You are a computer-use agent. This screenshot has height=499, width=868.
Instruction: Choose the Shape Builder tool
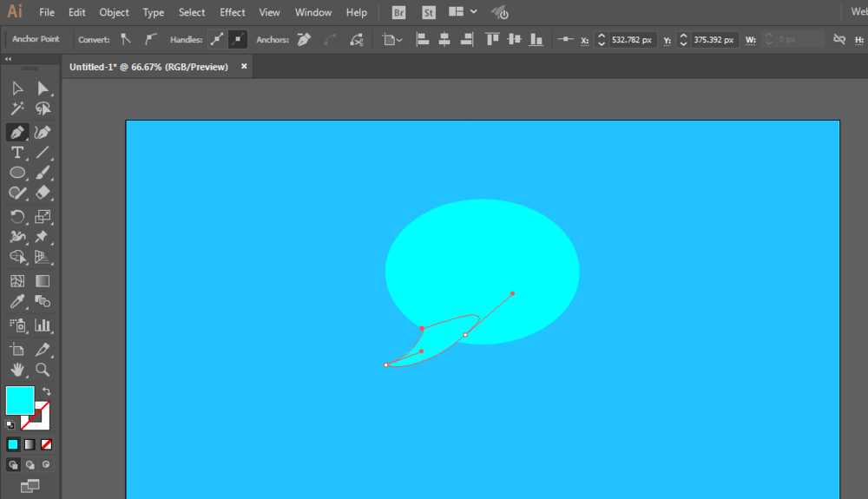tap(17, 257)
